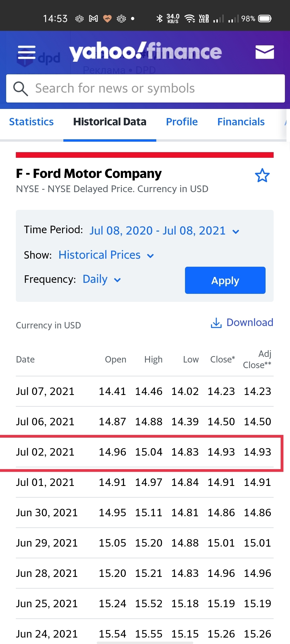The height and width of the screenshot is (644, 290).
Task: Focus the news or symbols search field
Action: (x=156, y=89)
